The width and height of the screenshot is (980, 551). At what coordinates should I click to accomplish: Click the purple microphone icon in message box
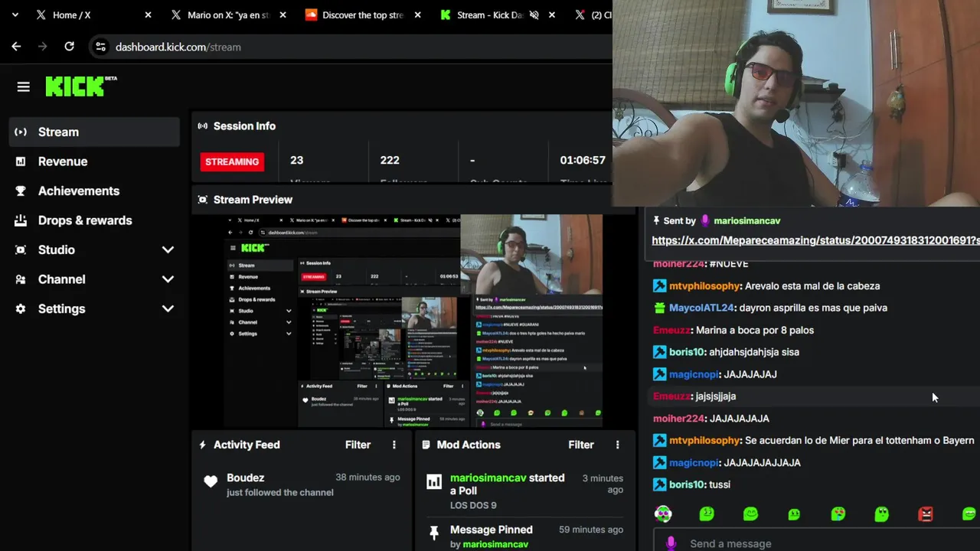[671, 543]
